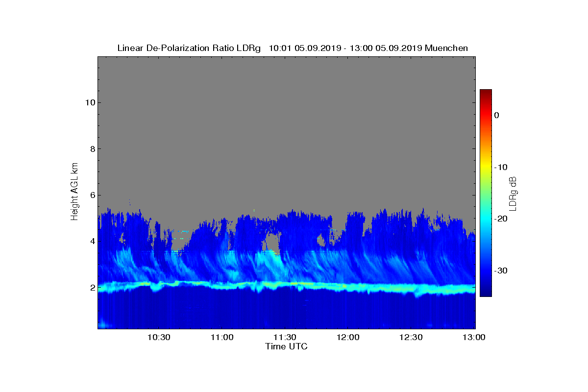The image size is (588, 392).
Task: Click the 'Time UTC' axis label
Action: tap(286, 346)
